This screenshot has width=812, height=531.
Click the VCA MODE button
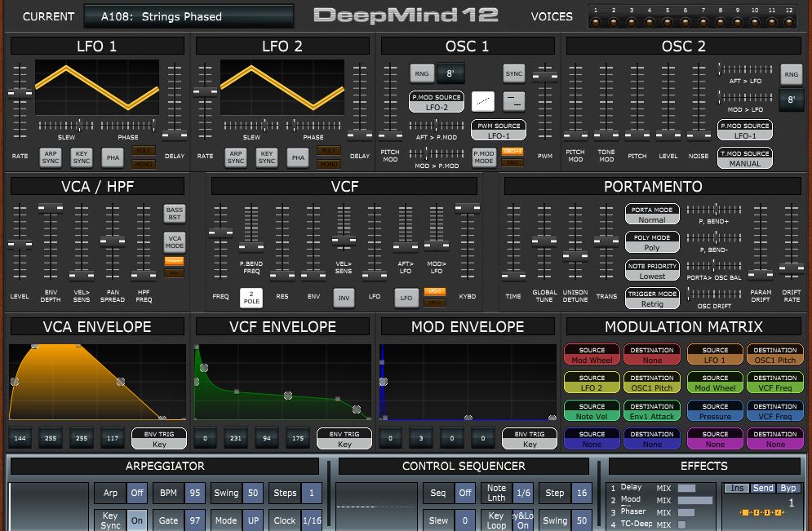click(175, 241)
